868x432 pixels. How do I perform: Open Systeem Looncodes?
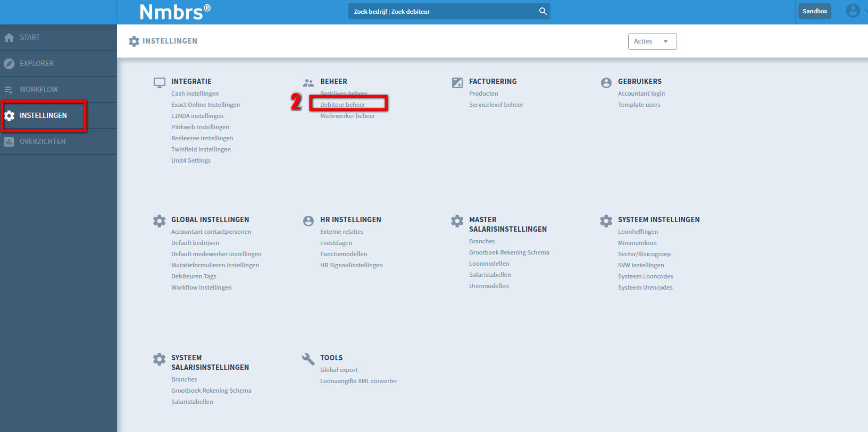(x=646, y=276)
